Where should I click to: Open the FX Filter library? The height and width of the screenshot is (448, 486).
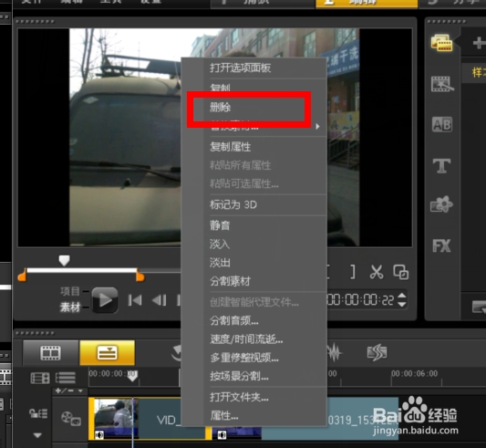pyautogui.click(x=441, y=245)
